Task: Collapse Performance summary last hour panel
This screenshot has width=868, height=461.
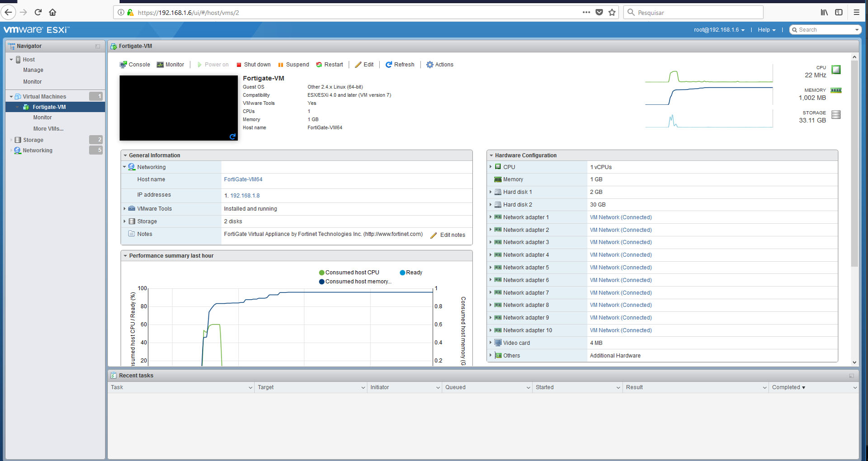Action: pyautogui.click(x=125, y=256)
